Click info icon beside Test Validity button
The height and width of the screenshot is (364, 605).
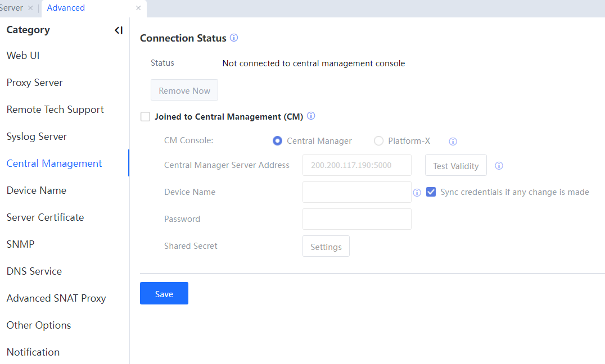499,166
